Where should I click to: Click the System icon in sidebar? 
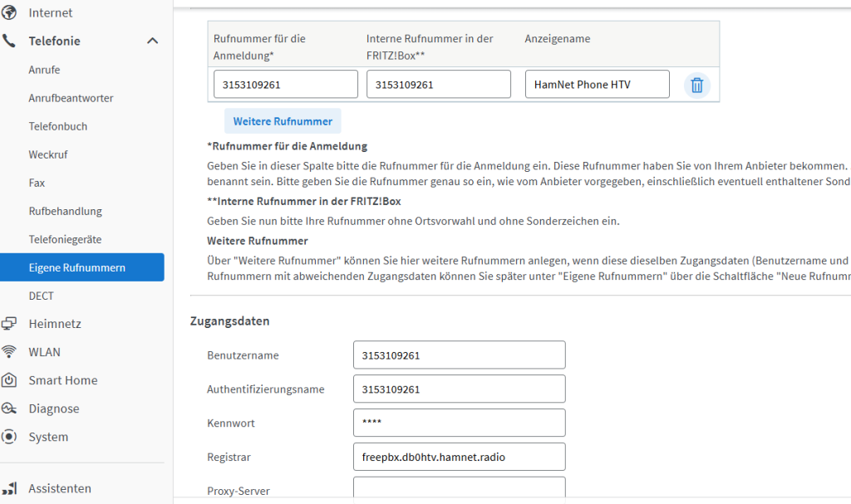(10, 437)
